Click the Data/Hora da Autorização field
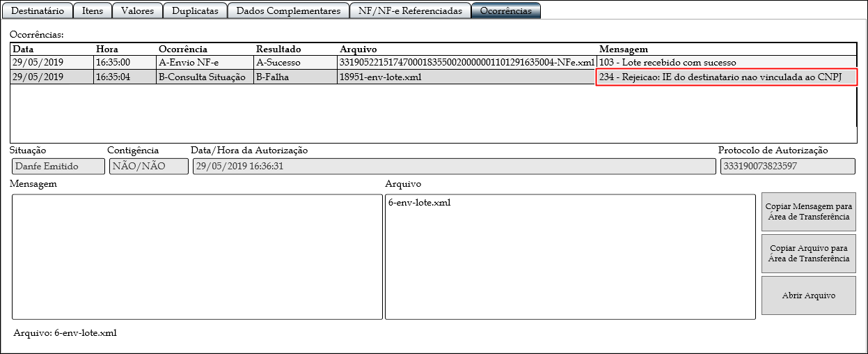Image resolution: width=868 pixels, height=354 pixels. coord(454,167)
